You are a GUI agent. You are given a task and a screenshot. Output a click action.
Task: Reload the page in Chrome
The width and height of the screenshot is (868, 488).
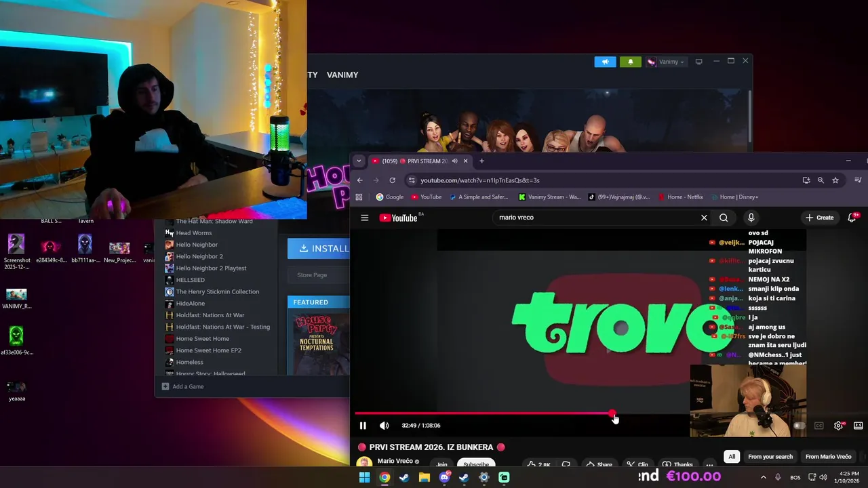click(392, 180)
